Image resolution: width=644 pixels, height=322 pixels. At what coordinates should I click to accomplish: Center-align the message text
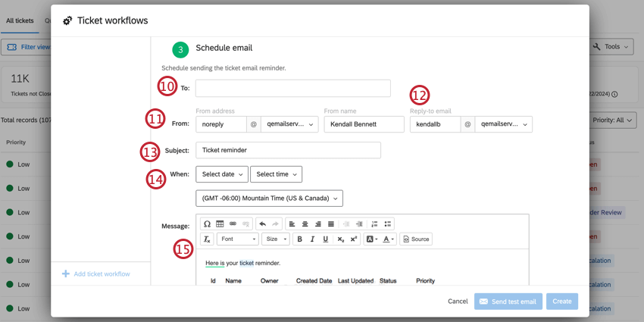[305, 224]
